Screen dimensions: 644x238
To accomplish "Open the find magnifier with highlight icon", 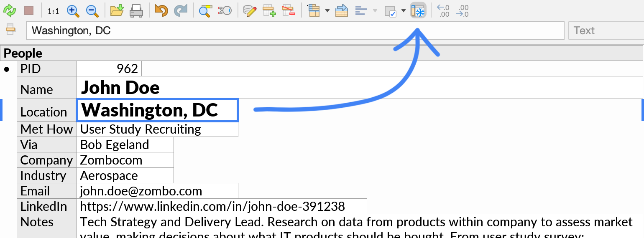I will point(205,11).
